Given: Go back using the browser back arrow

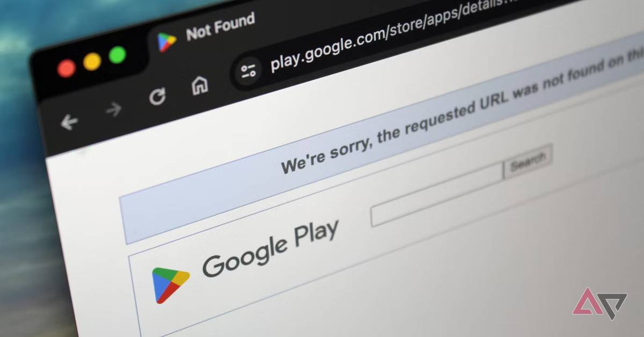Looking at the screenshot, I should (69, 122).
